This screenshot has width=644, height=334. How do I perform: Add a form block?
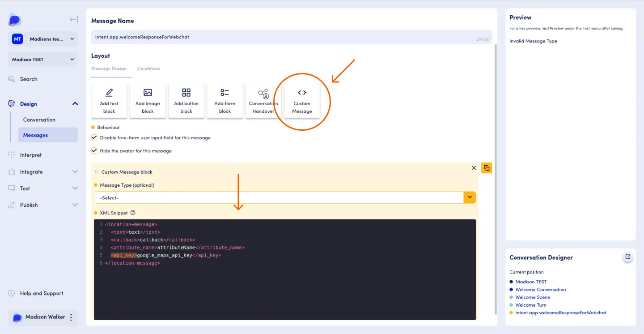(x=225, y=101)
